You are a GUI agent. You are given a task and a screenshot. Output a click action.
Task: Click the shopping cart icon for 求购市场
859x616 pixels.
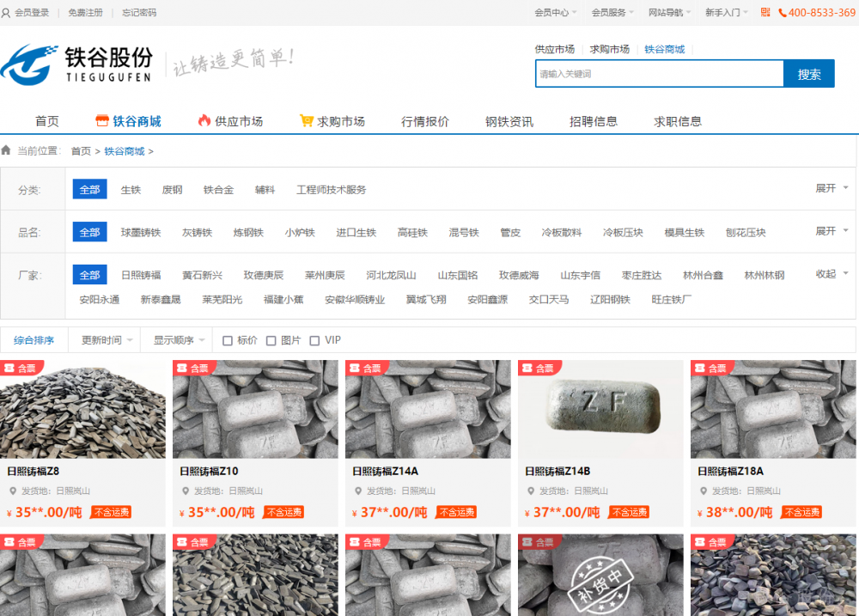pos(306,121)
